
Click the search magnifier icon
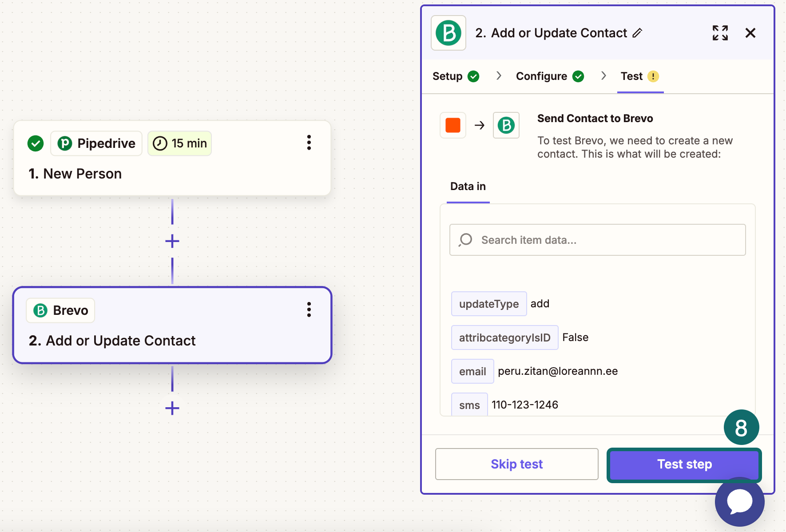click(465, 240)
